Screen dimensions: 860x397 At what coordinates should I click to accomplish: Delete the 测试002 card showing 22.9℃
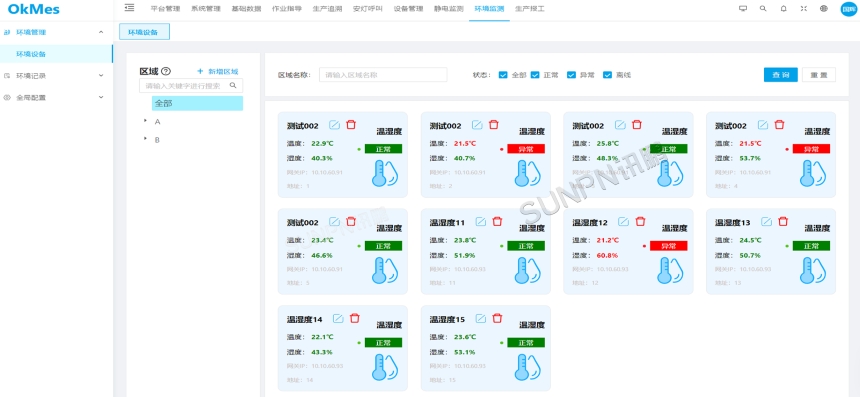point(351,125)
